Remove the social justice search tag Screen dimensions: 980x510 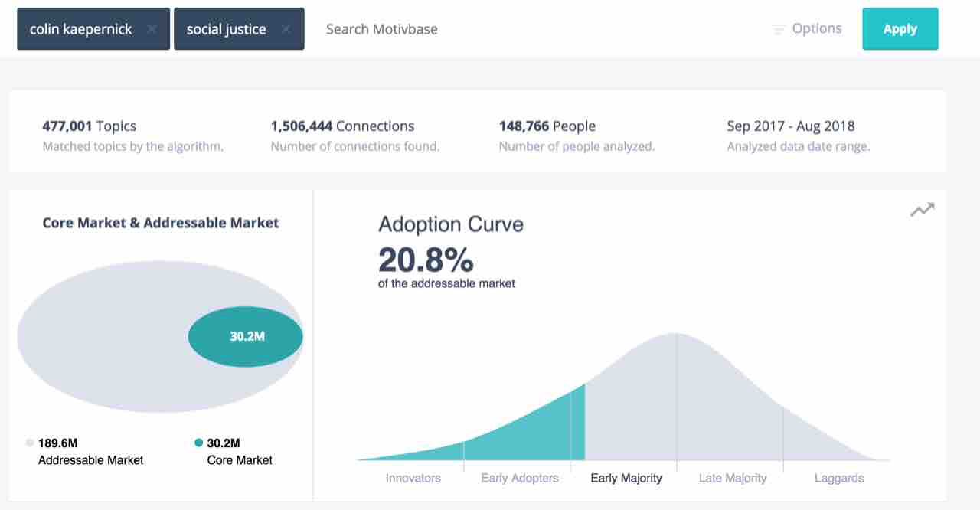coord(286,29)
